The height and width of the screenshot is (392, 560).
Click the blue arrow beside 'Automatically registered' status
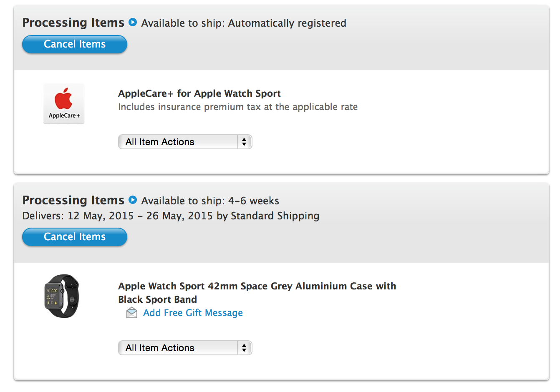[133, 22]
